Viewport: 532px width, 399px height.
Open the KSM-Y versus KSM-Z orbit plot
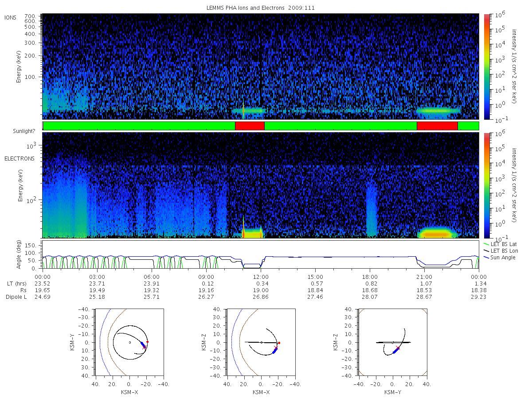(x=392, y=342)
